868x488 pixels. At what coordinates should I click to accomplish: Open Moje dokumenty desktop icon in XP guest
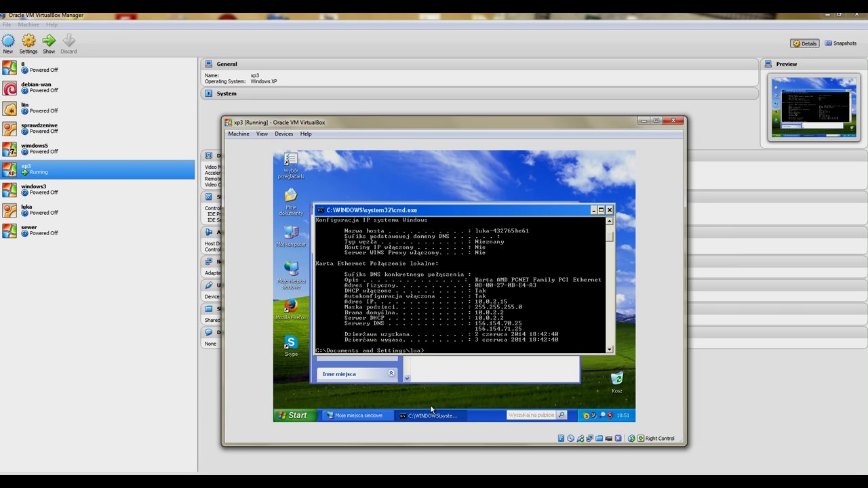291,195
